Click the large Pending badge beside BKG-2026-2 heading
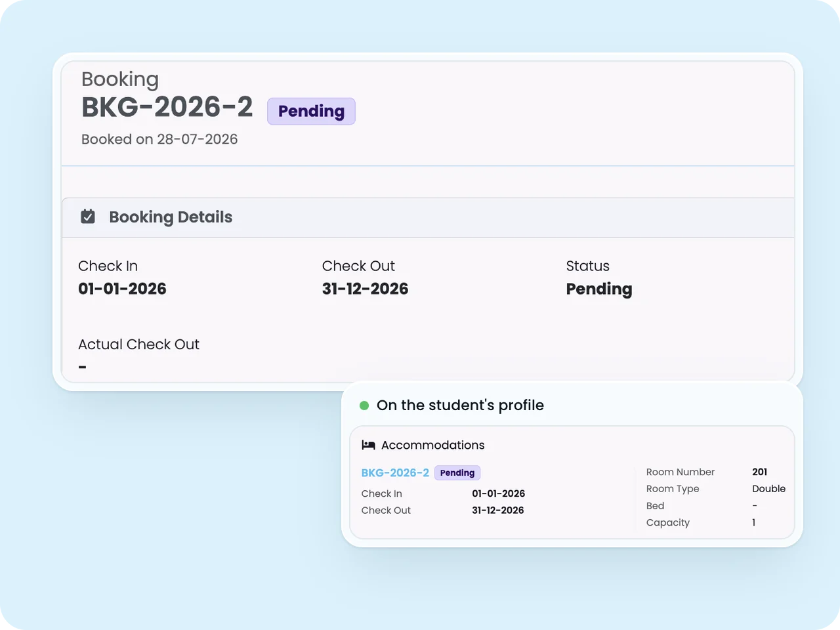 tap(311, 112)
